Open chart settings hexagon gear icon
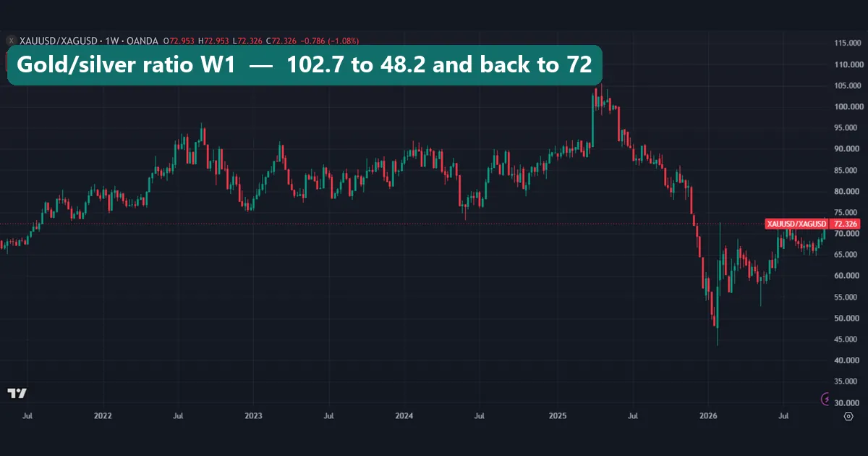The image size is (868, 456). point(848,416)
